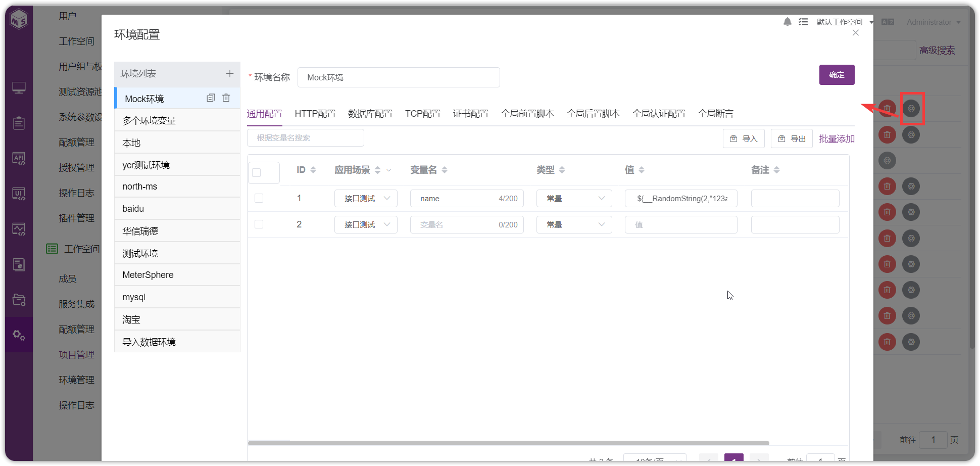Viewport: 980px width, 466px height.
Task: Click the 批量添加 link
Action: coord(837,139)
